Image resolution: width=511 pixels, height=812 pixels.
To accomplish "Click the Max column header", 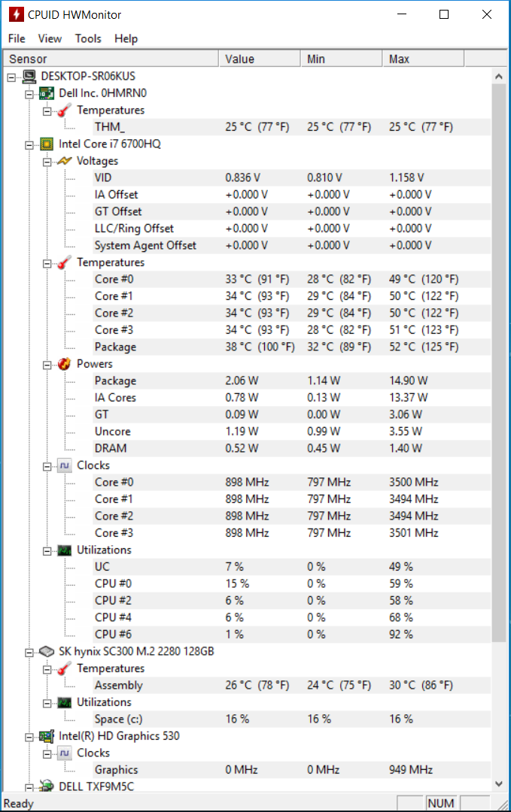I will coord(424,59).
